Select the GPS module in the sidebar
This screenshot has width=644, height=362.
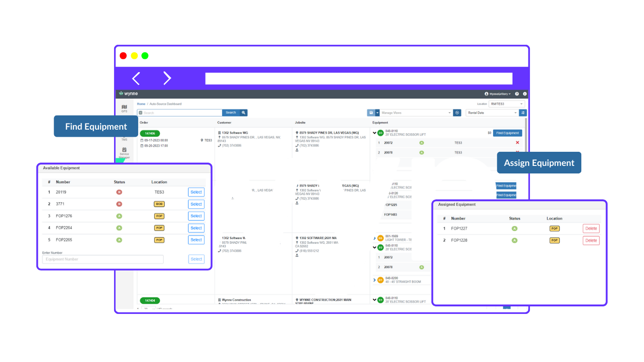point(124,107)
